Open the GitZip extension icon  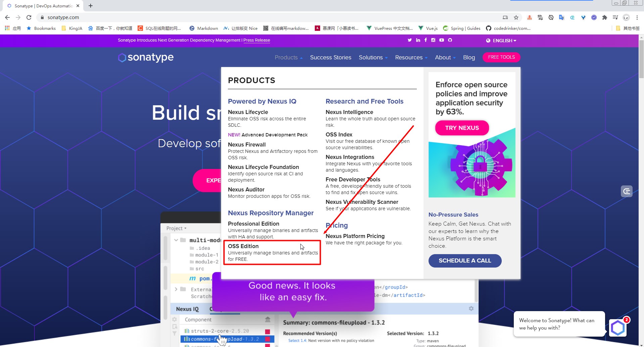[x=540, y=17]
